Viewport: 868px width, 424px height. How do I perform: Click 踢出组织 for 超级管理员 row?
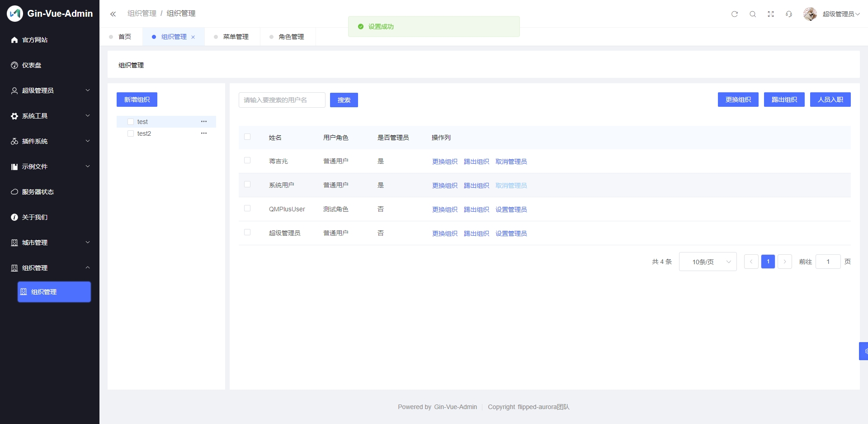tap(476, 233)
